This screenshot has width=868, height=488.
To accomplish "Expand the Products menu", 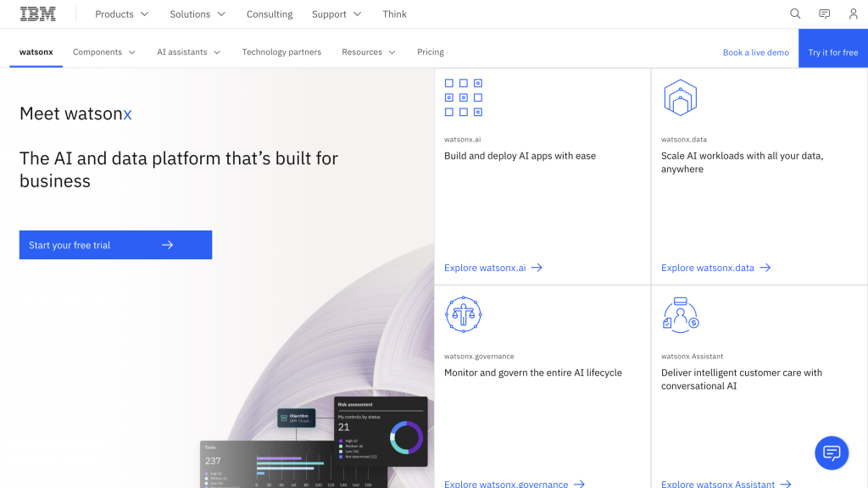I will click(x=122, y=14).
